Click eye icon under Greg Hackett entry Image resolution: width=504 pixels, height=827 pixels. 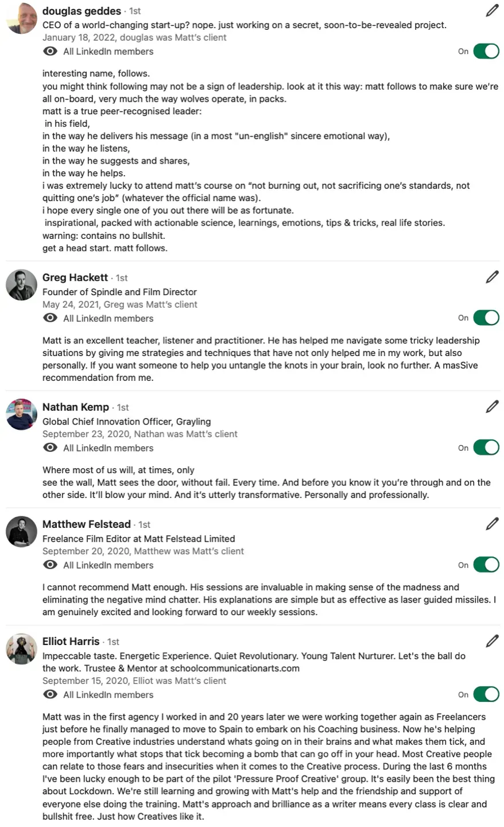pos(51,318)
